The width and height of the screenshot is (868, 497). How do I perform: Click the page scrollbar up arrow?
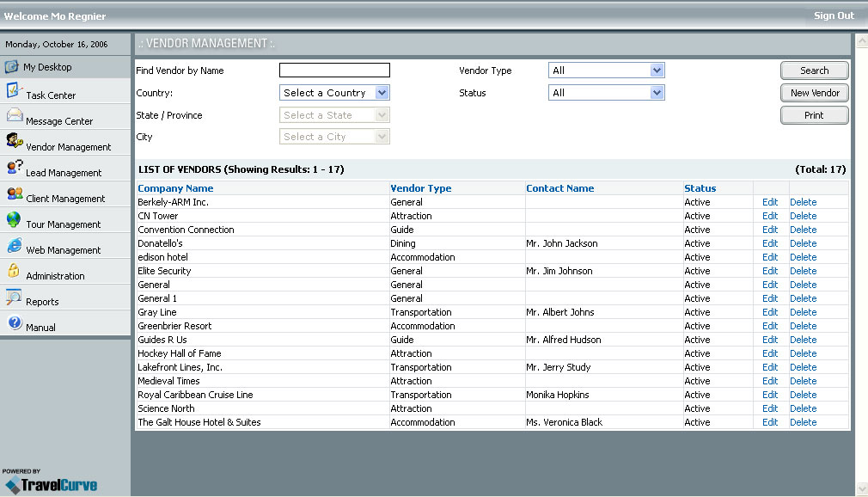point(862,41)
